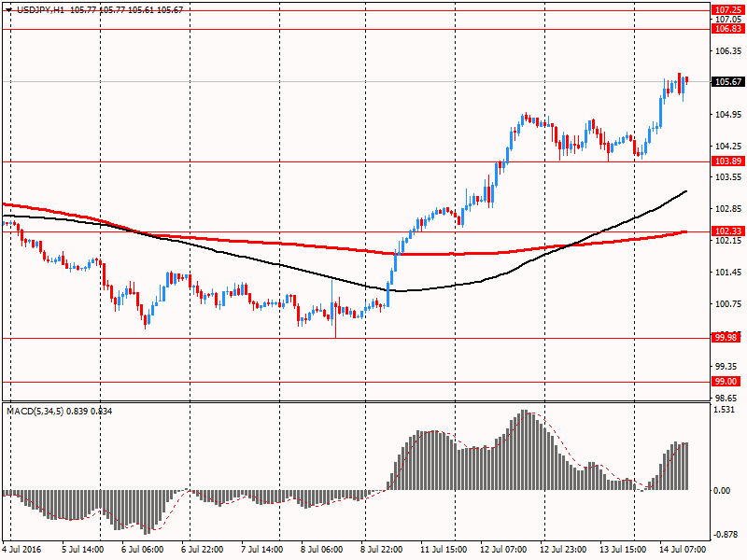The height and width of the screenshot is (560, 747).
Task: Click the 102.33 level price label
Action: coord(727,231)
